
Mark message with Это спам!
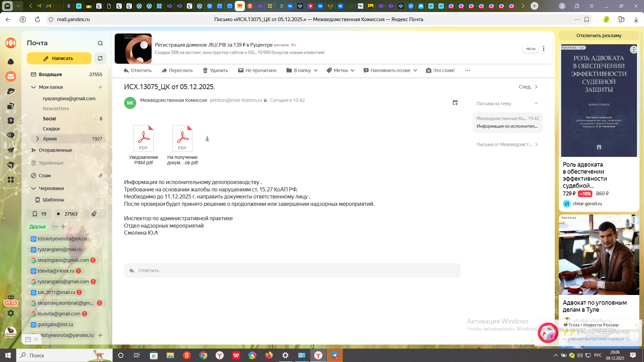coord(440,70)
